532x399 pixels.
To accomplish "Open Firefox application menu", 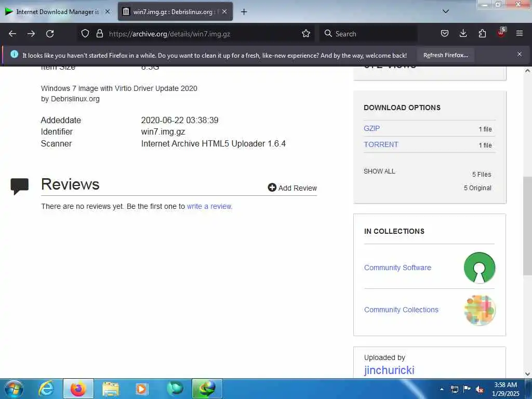I will pos(520,34).
